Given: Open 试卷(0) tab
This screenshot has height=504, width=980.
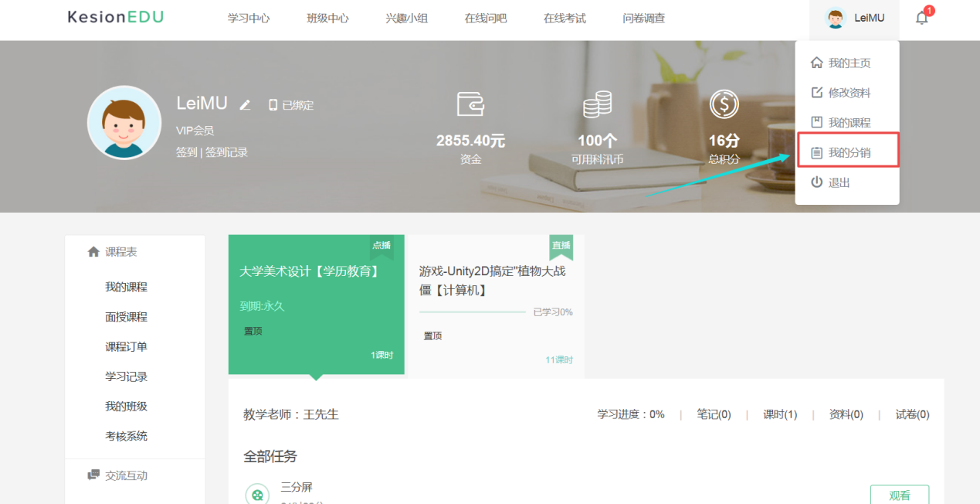Looking at the screenshot, I should 912,414.
